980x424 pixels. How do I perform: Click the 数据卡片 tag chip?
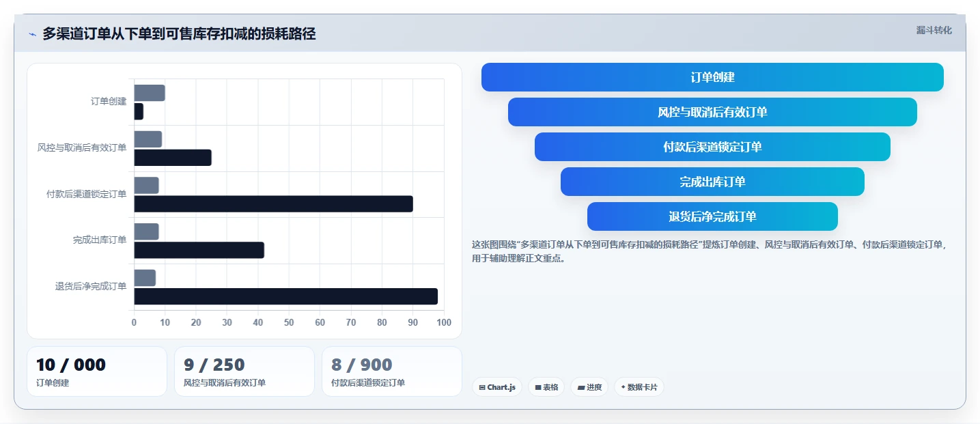coord(639,387)
